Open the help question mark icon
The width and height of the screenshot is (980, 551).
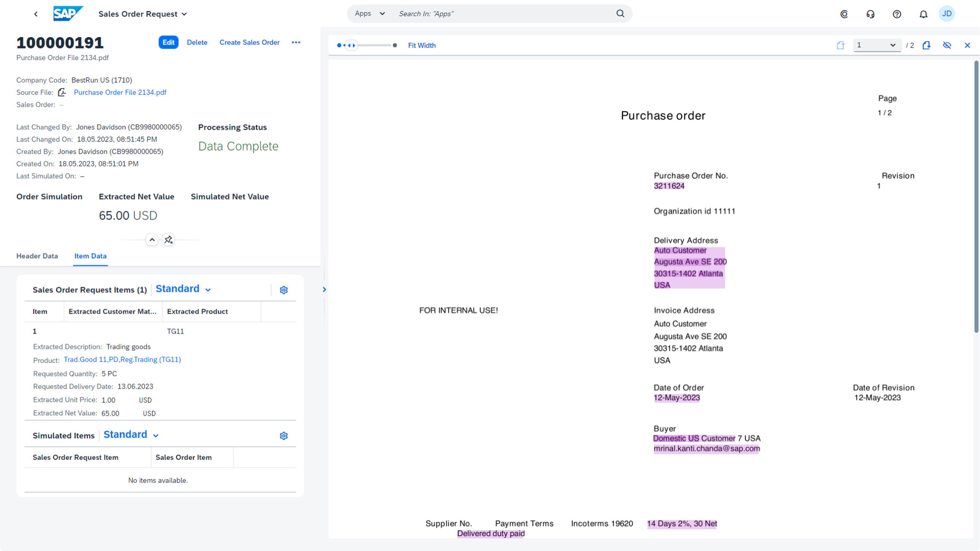[x=897, y=14]
